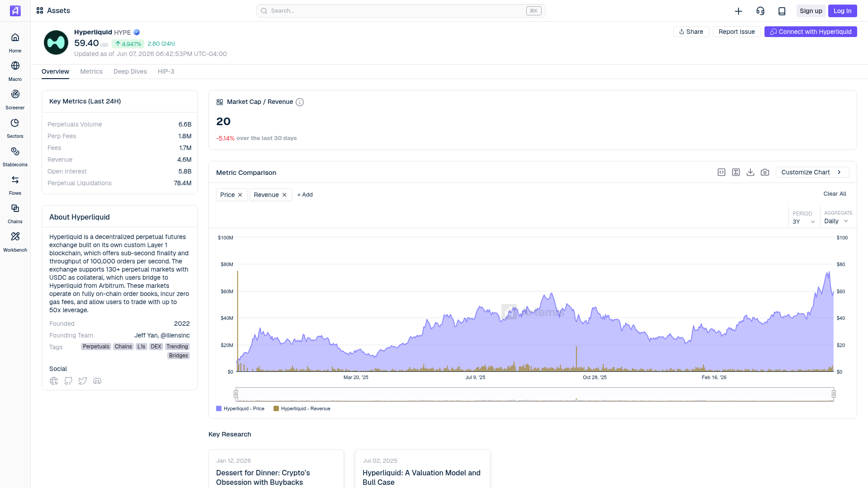
Task: Click the 4.947% price change badge
Action: coord(128,44)
